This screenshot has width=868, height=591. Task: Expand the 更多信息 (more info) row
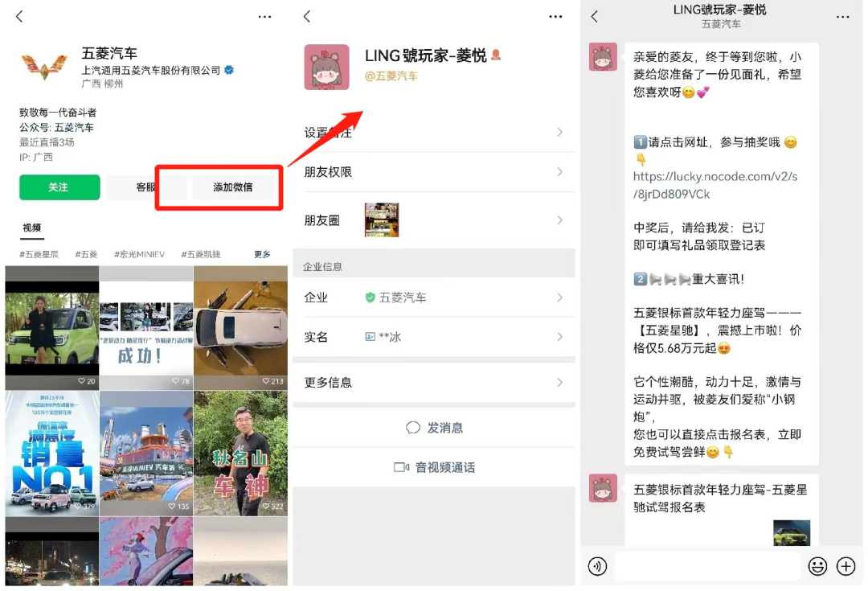(434, 383)
